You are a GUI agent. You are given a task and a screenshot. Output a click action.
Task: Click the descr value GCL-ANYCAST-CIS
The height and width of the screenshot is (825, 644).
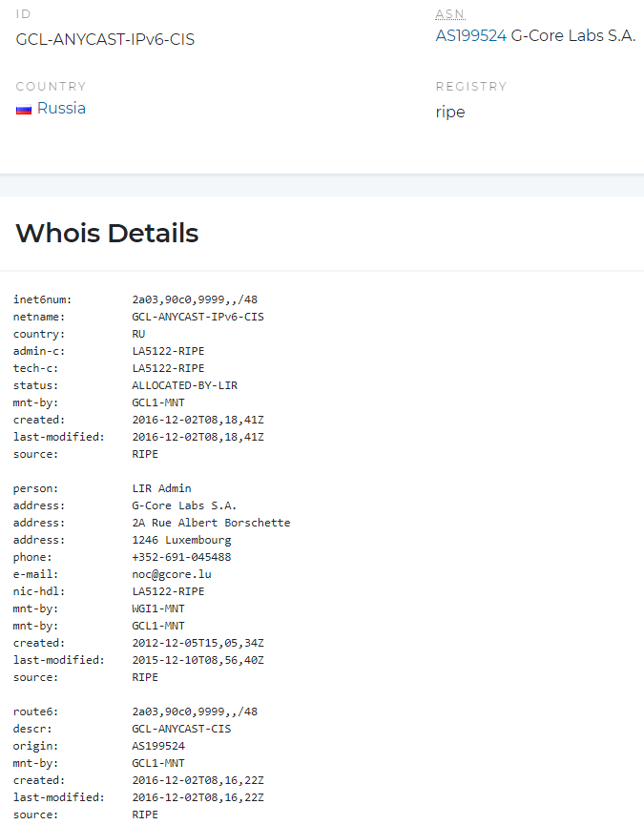(181, 729)
